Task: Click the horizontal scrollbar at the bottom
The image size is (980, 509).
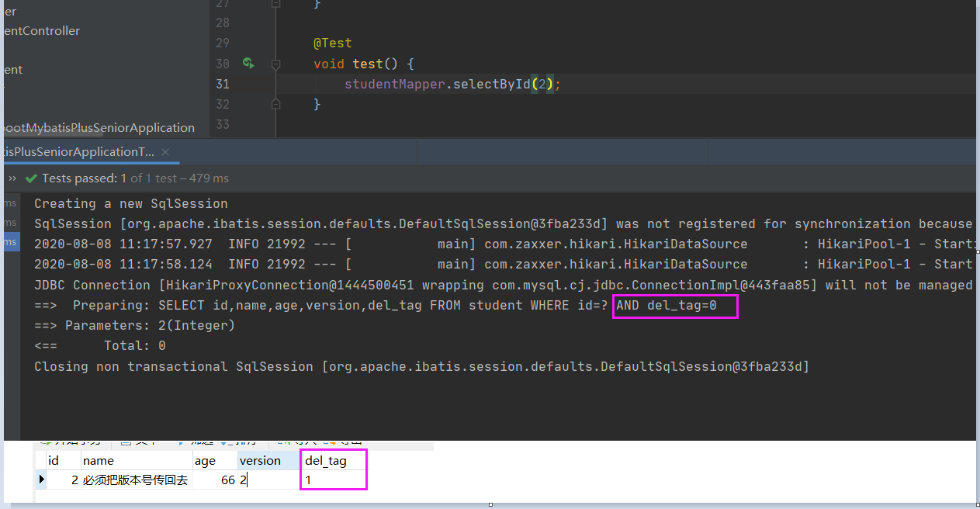Action: (490, 505)
